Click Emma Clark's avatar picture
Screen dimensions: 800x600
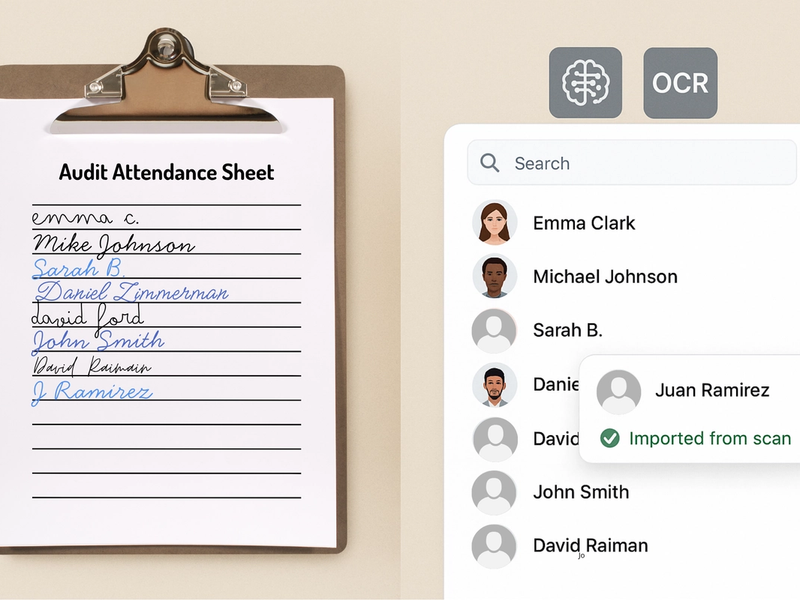[493, 222]
